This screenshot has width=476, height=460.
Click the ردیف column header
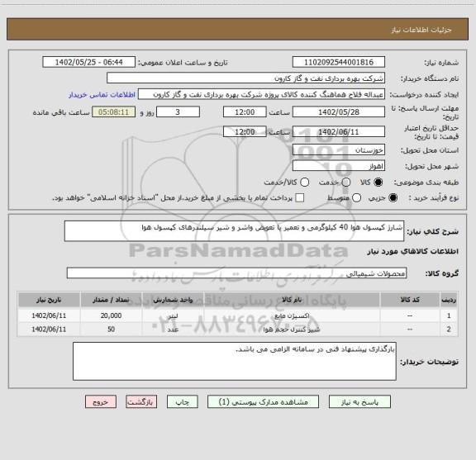[x=449, y=300]
